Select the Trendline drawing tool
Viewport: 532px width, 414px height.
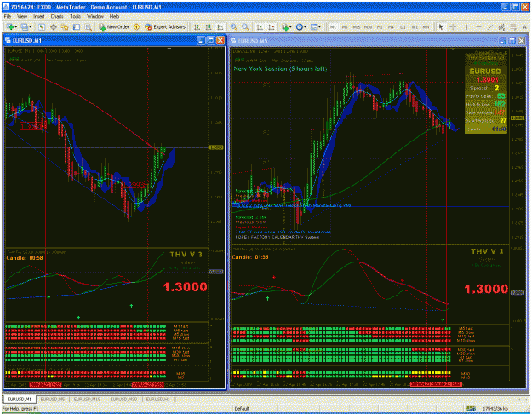click(x=490, y=26)
